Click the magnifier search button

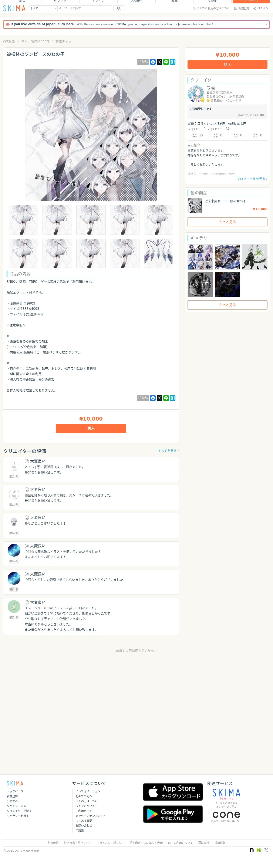(x=119, y=9)
